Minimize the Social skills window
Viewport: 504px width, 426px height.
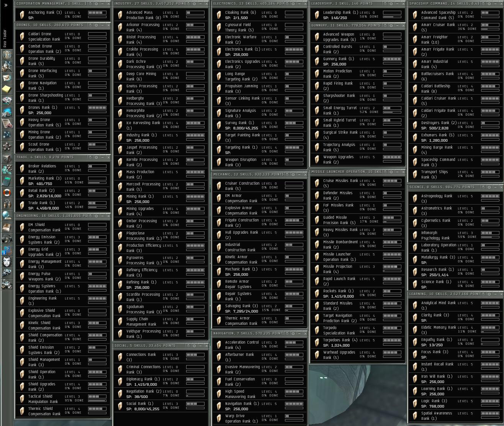(x=201, y=346)
